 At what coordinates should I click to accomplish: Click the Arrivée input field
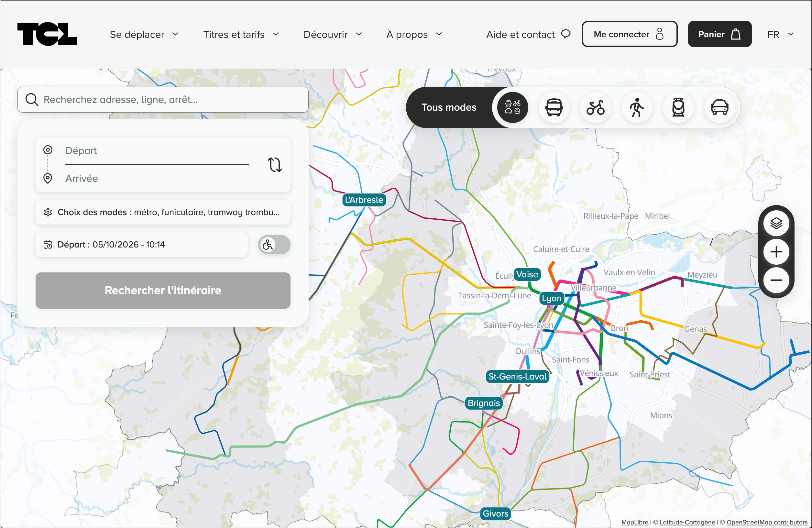point(157,179)
